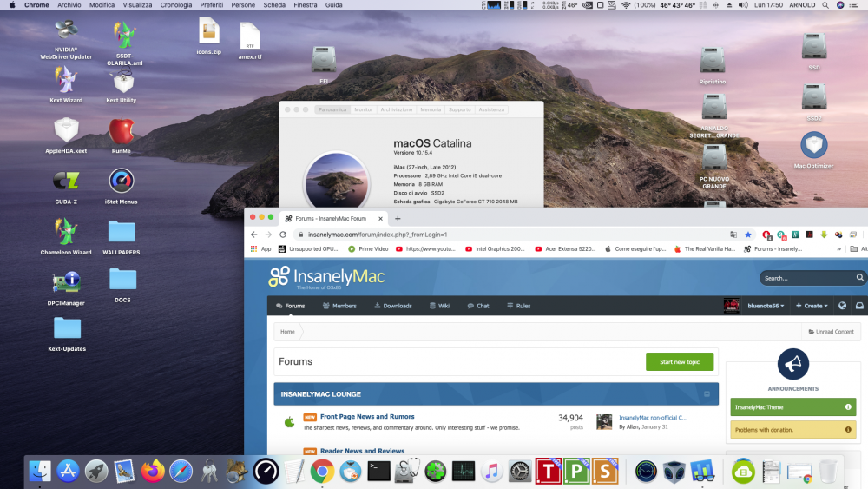Show more bookmarks overflow chevron
Image resolution: width=868 pixels, height=489 pixels.
point(838,248)
